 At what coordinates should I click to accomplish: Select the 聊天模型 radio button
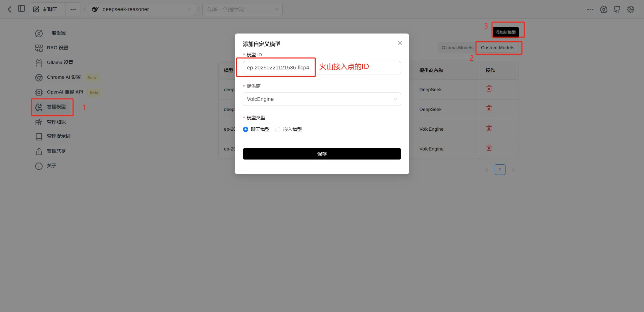pos(246,129)
